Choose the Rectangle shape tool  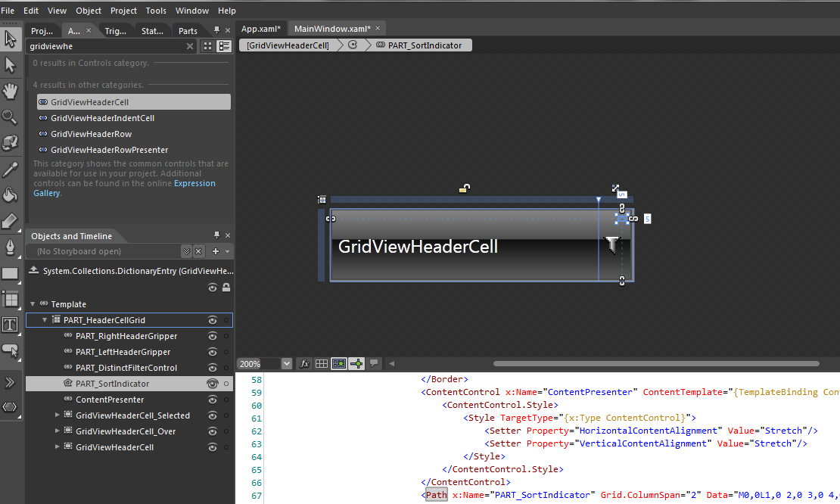[x=10, y=273]
